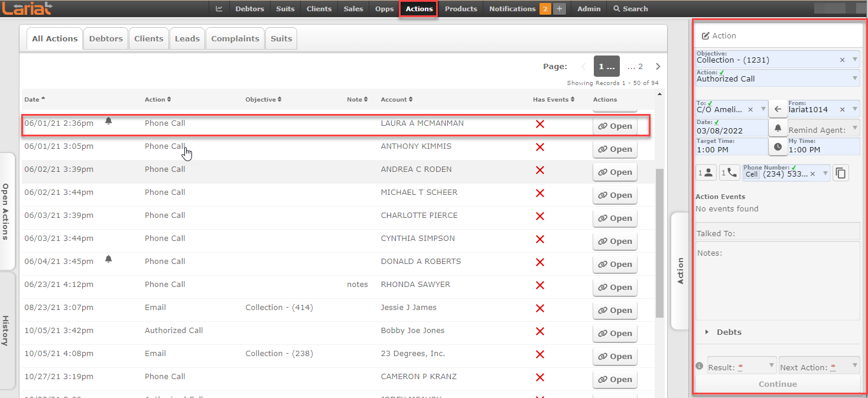Click the left arrow between To and From

click(x=778, y=109)
